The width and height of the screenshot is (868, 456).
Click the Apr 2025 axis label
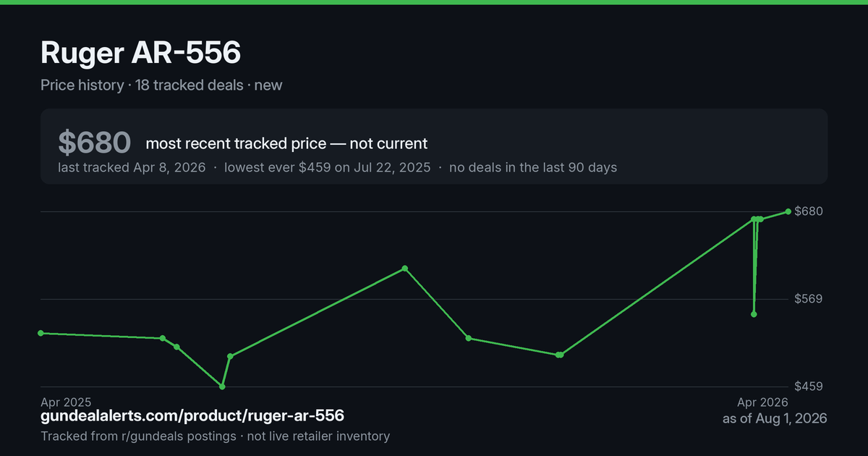coord(66,402)
